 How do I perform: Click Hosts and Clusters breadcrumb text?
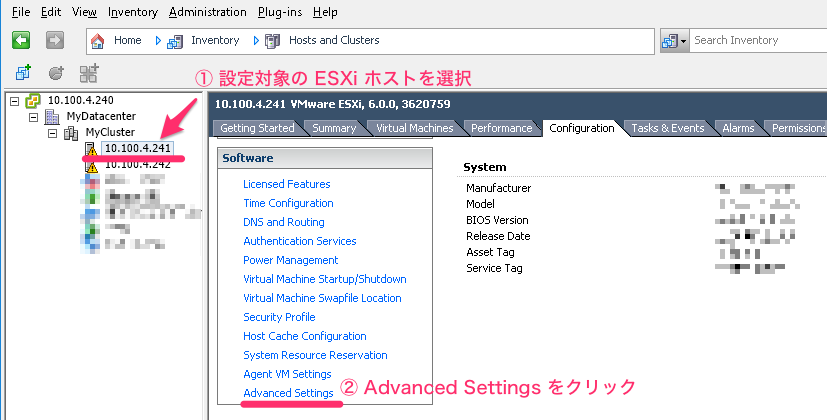pyautogui.click(x=334, y=41)
